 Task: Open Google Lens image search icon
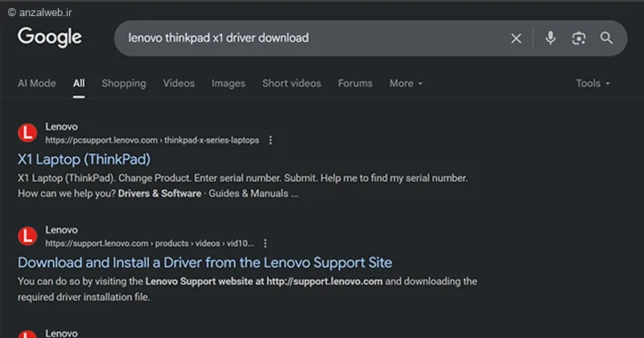point(579,38)
